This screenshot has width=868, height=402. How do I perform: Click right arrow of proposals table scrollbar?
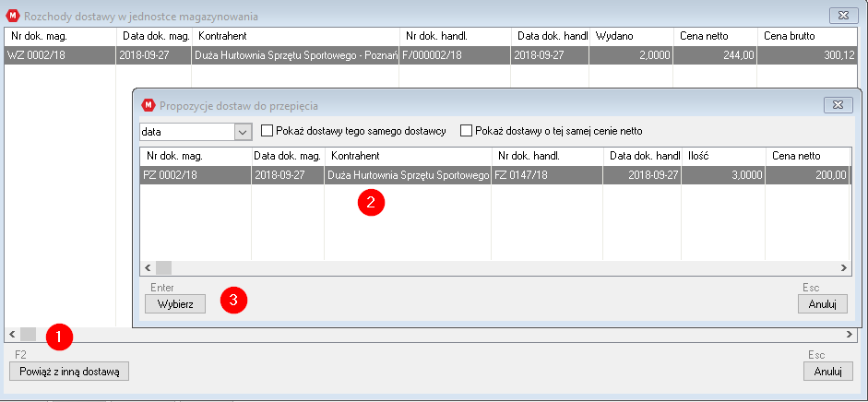point(844,267)
